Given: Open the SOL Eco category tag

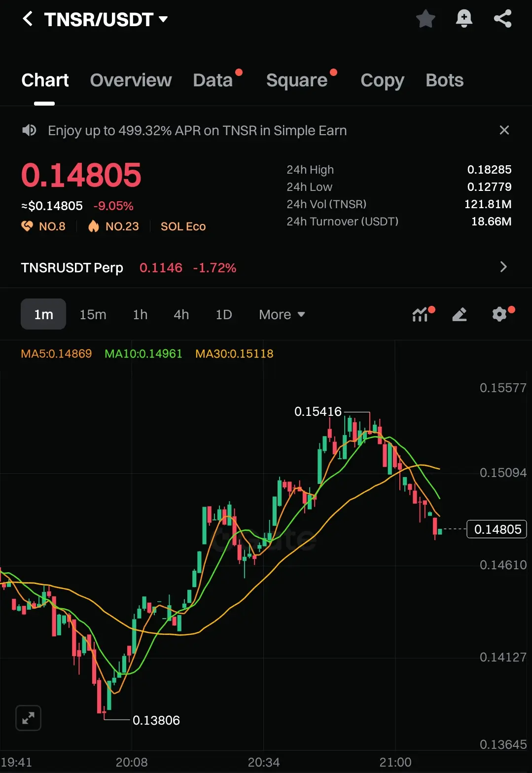Looking at the screenshot, I should (x=183, y=226).
